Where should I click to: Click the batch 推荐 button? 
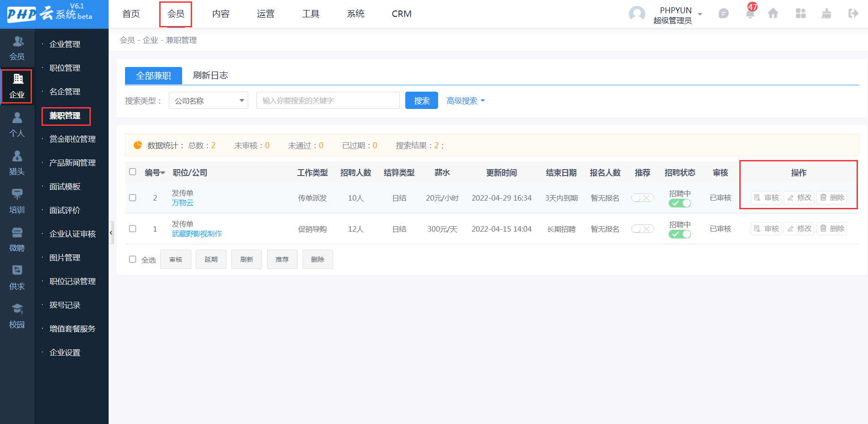(282, 259)
